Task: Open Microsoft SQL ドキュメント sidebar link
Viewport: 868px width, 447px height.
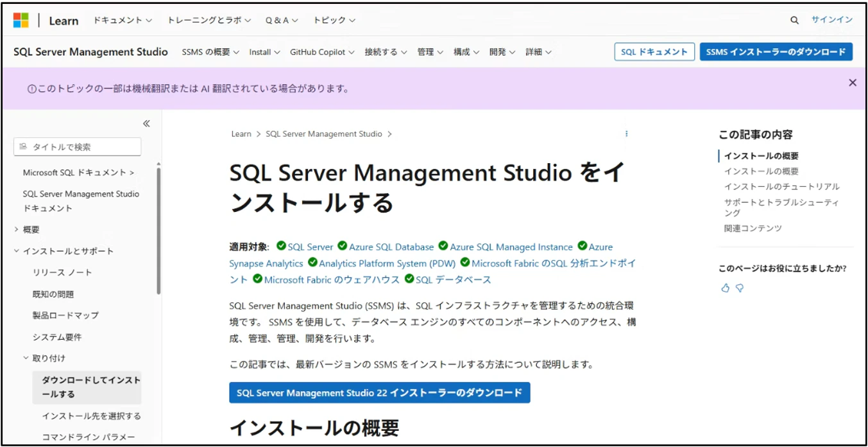Action: pyautogui.click(x=78, y=172)
